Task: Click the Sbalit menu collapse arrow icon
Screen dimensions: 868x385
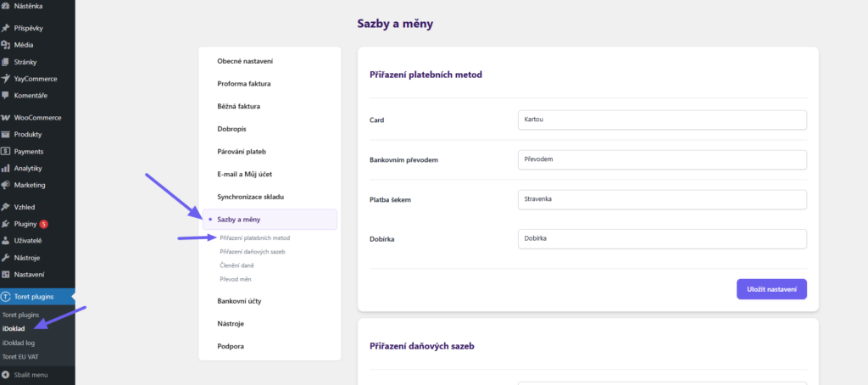Action: [x=6, y=375]
